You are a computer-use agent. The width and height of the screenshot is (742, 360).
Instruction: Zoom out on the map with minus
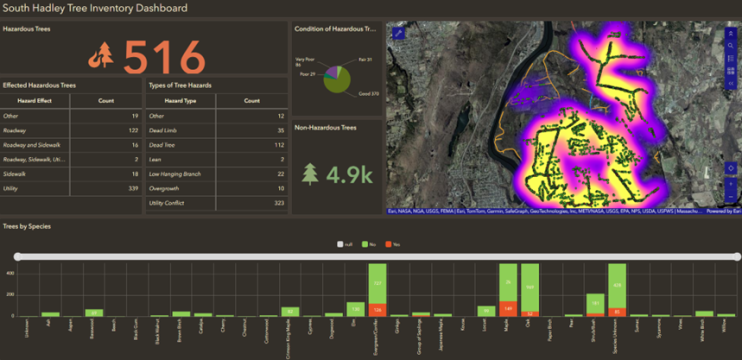tap(731, 196)
